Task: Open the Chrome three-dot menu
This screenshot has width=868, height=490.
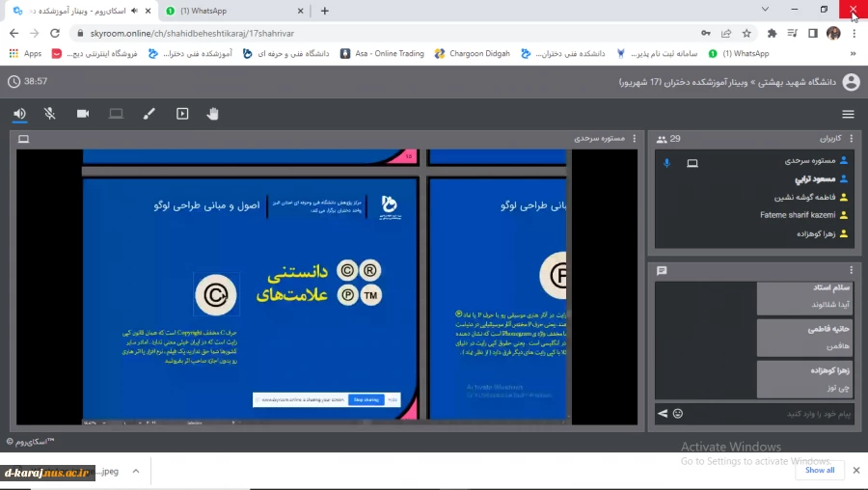Action: [854, 33]
